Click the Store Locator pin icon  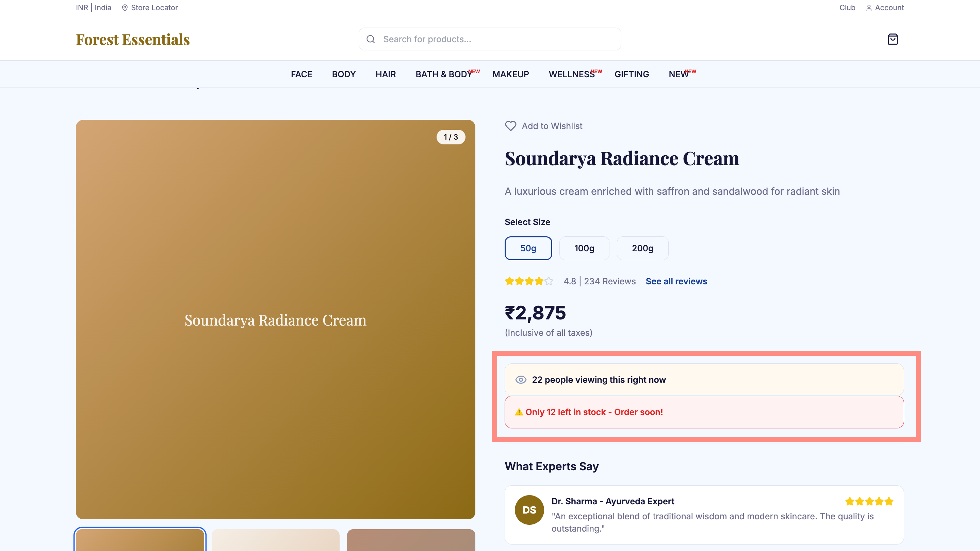tap(125, 7)
